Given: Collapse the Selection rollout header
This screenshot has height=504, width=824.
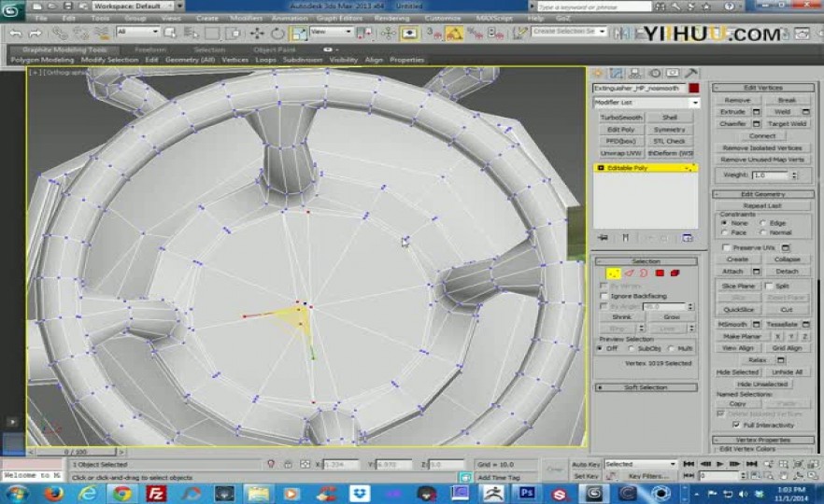Looking at the screenshot, I should click(646, 261).
